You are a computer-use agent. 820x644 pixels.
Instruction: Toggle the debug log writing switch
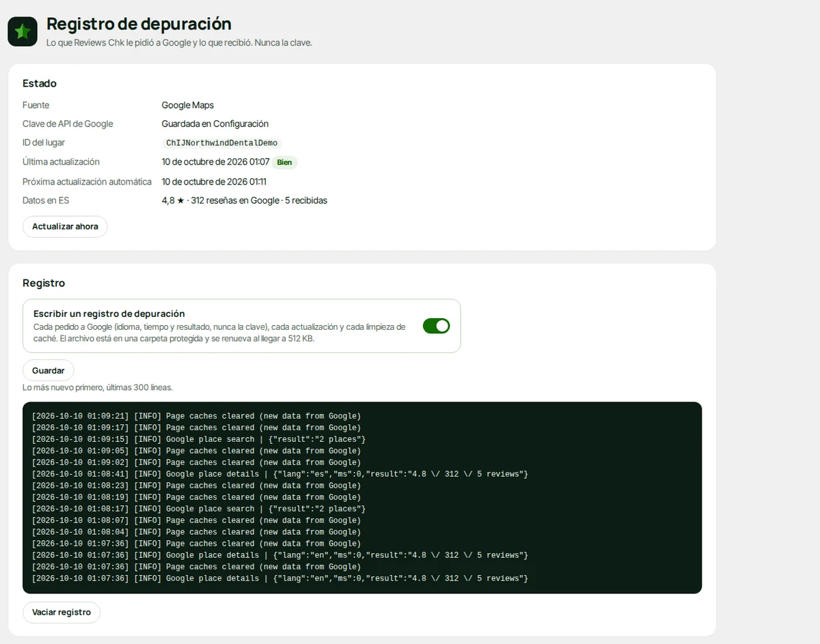[436, 326]
